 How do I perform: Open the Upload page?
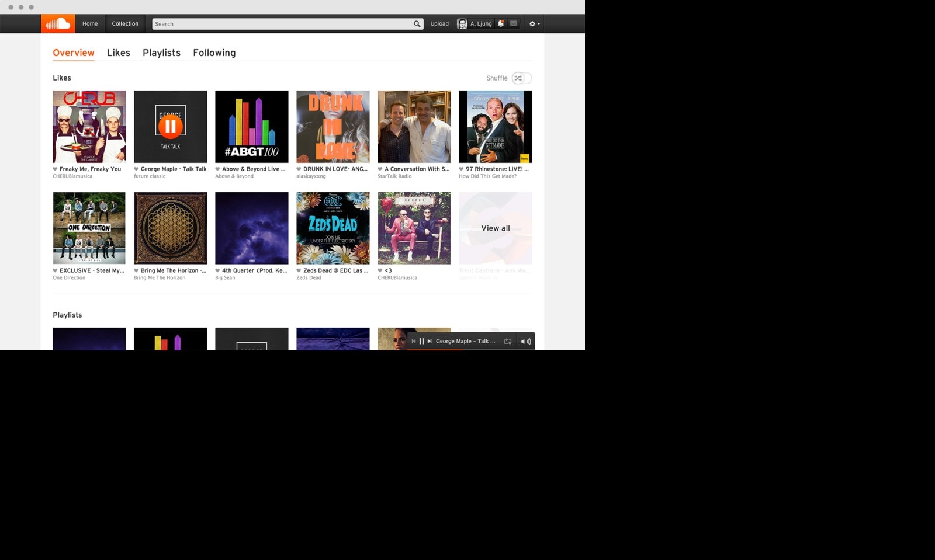coord(439,24)
